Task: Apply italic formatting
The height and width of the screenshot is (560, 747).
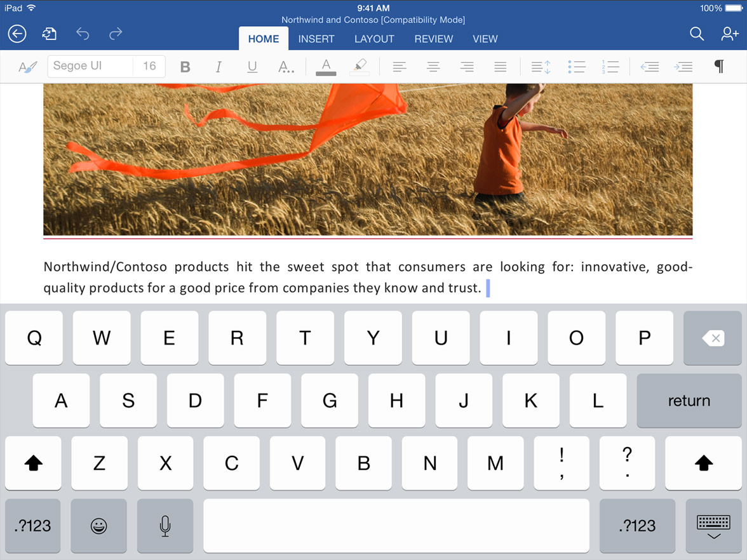Action: 219,66
